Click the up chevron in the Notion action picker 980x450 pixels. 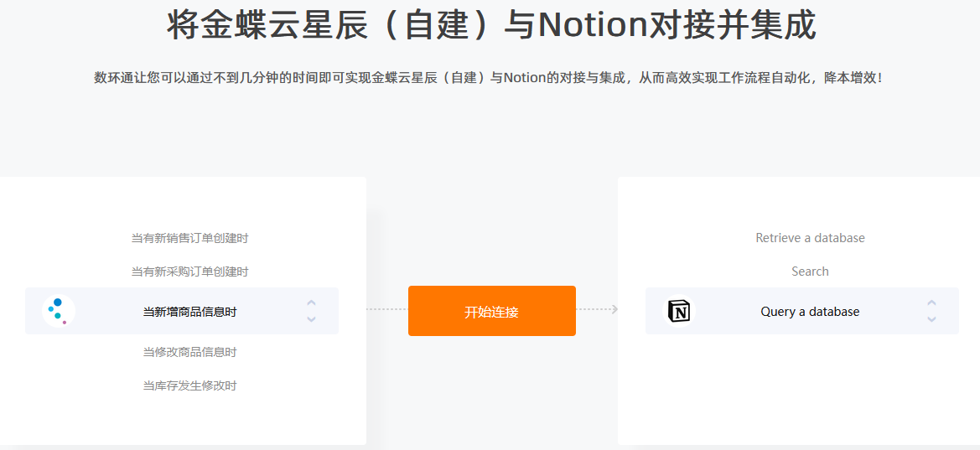tap(931, 303)
